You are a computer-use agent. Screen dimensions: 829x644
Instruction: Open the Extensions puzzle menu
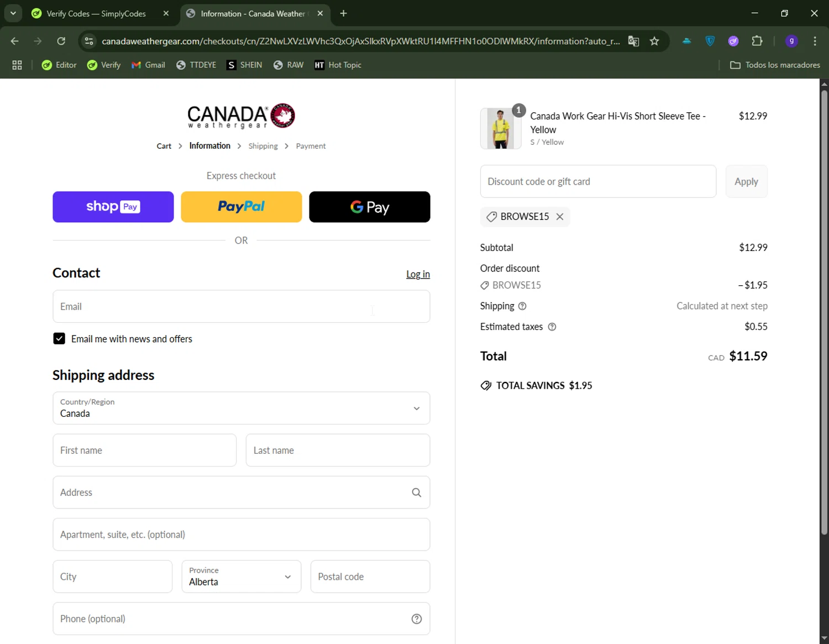pyautogui.click(x=757, y=41)
